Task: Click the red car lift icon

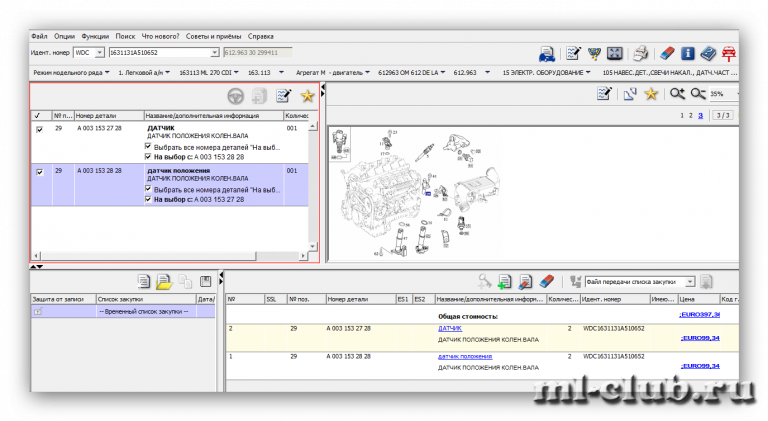Action: (x=729, y=53)
